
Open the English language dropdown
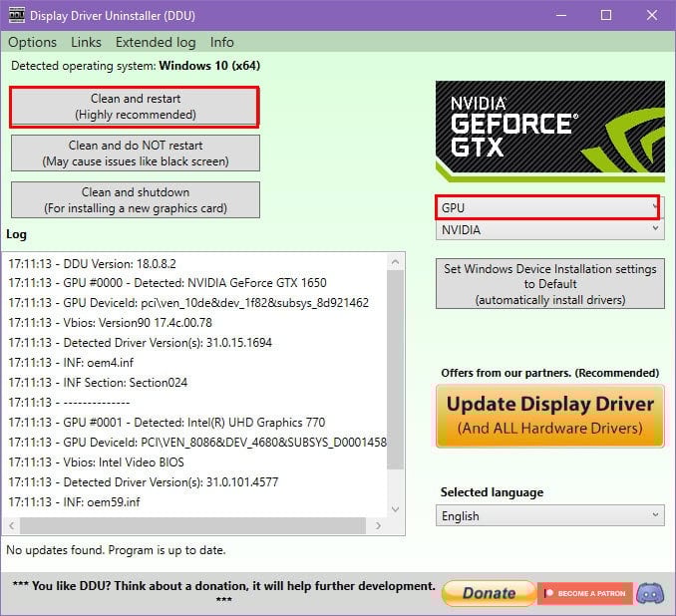[x=550, y=515]
